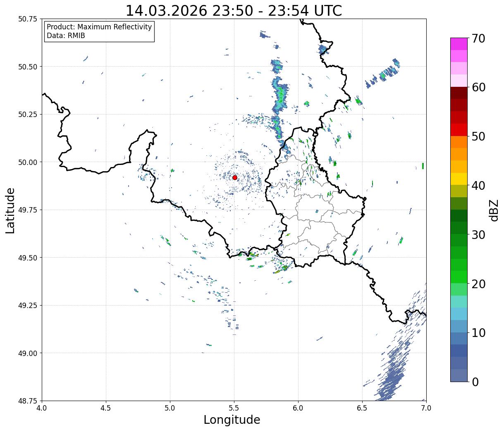Click the longitude tick label 5.5
This screenshot has width=504, height=430.
234,408
